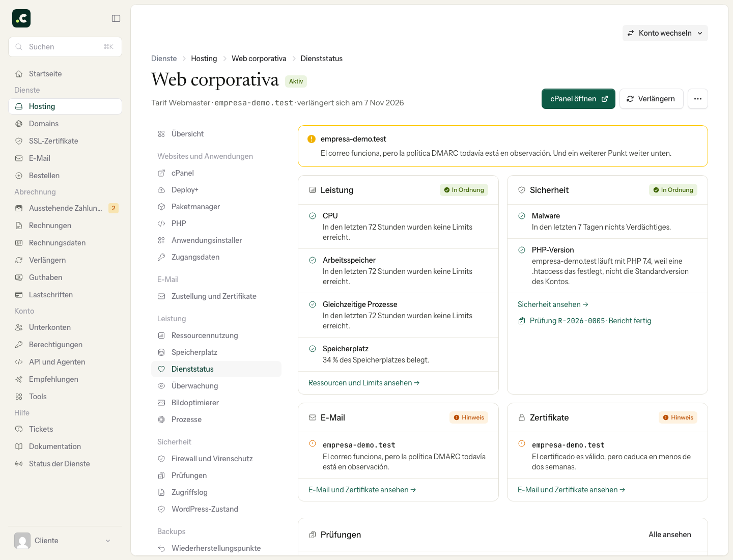
Task: Click the Tickets chat icon
Action: tap(19, 429)
